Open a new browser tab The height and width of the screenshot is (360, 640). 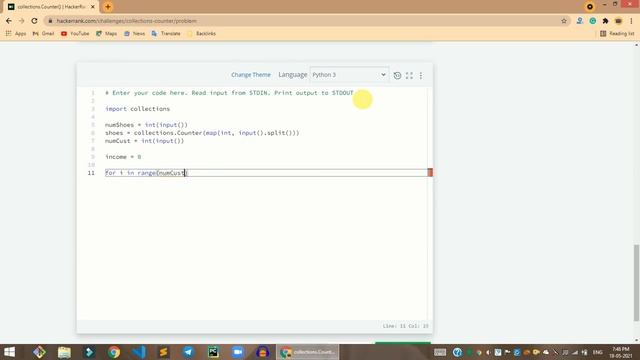tap(108, 7)
